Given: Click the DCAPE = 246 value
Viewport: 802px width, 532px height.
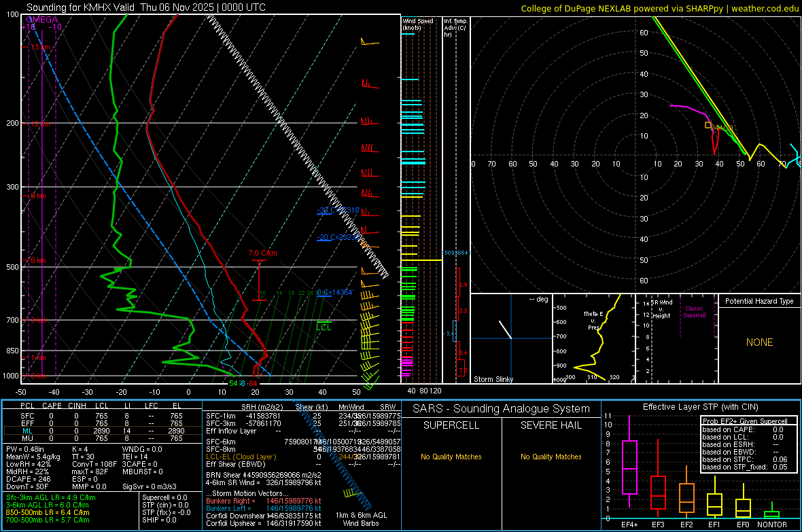Looking at the screenshot, I should (x=28, y=479).
